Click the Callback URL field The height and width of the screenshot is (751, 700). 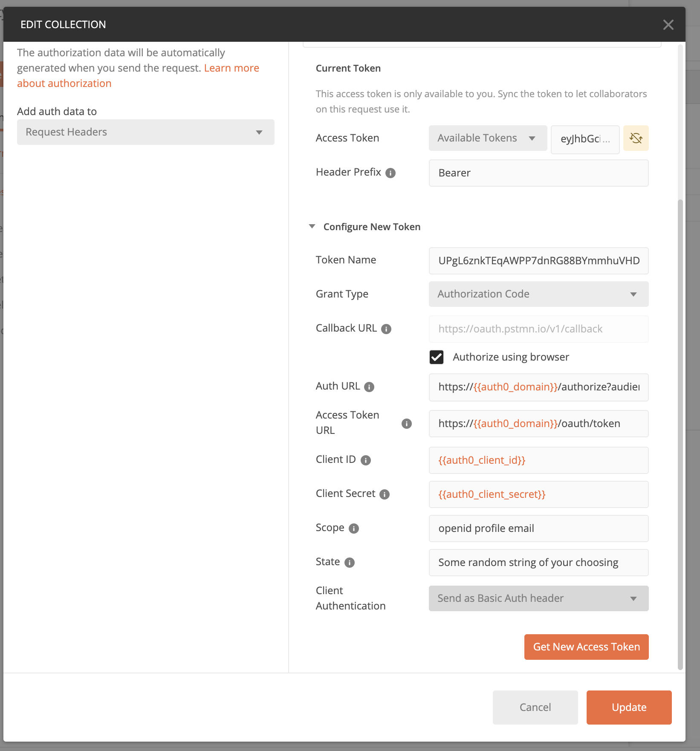(539, 329)
